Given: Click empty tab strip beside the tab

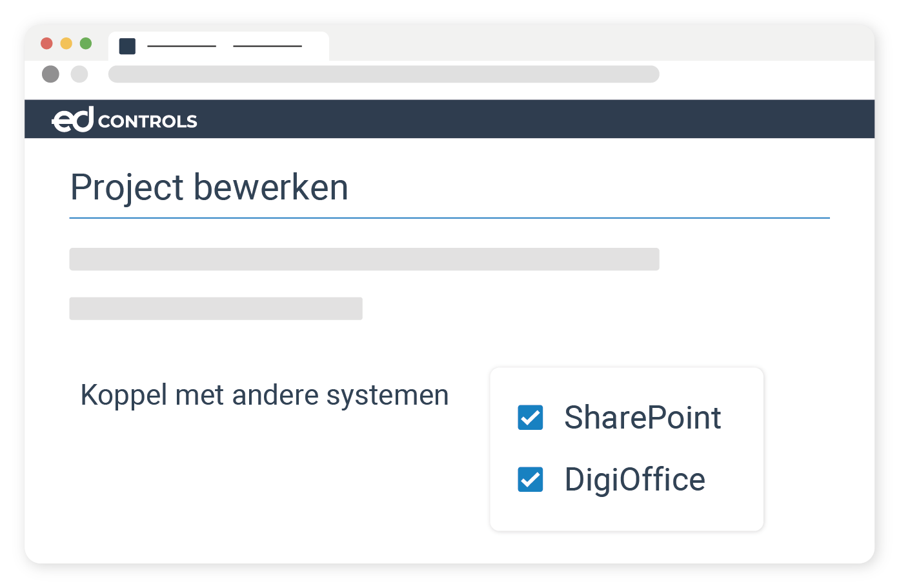Looking at the screenshot, I should (581, 44).
